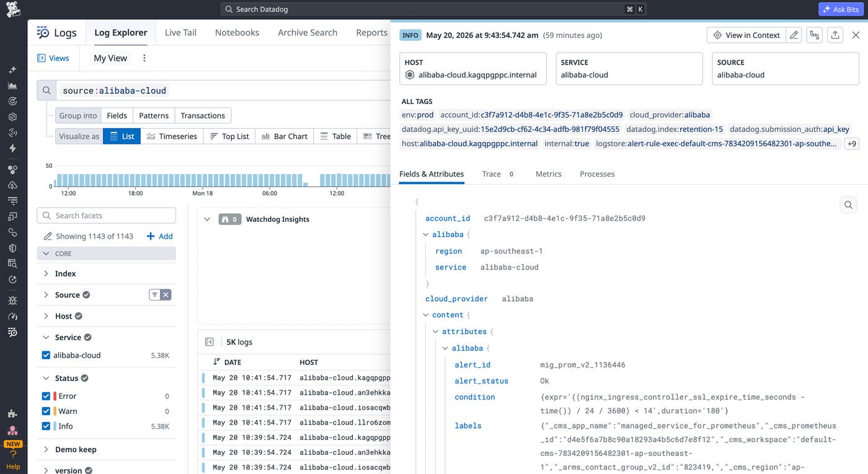This screenshot has height=474, width=868.
Task: Open My View options kebab menu
Action: coord(144,58)
